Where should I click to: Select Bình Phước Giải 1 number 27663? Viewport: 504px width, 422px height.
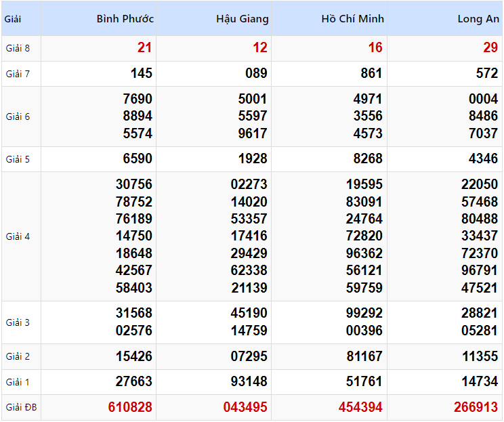[x=134, y=382]
